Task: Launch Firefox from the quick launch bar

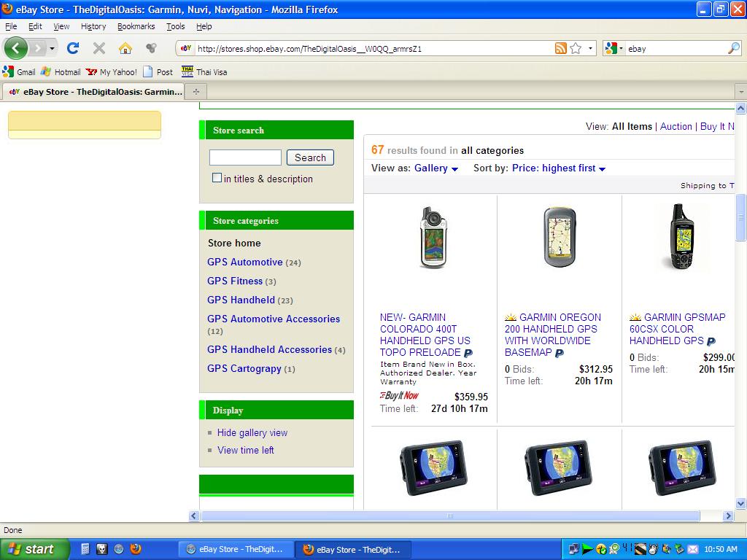Action: pyautogui.click(x=136, y=549)
